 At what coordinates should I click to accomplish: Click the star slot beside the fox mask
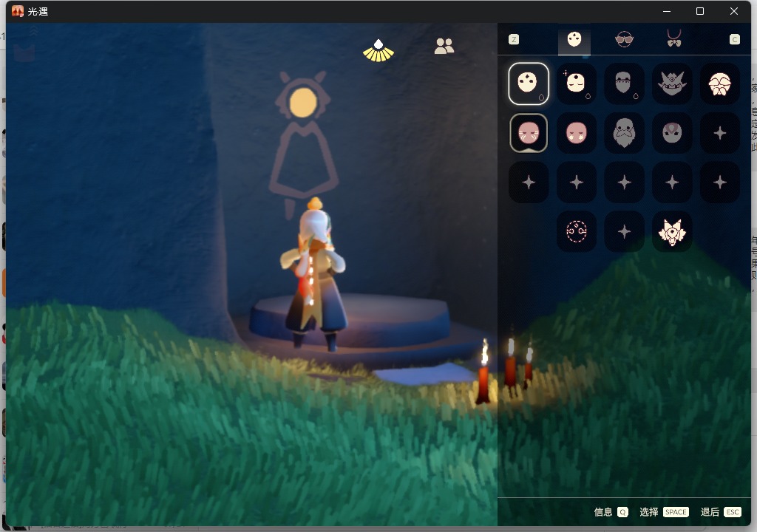624,231
